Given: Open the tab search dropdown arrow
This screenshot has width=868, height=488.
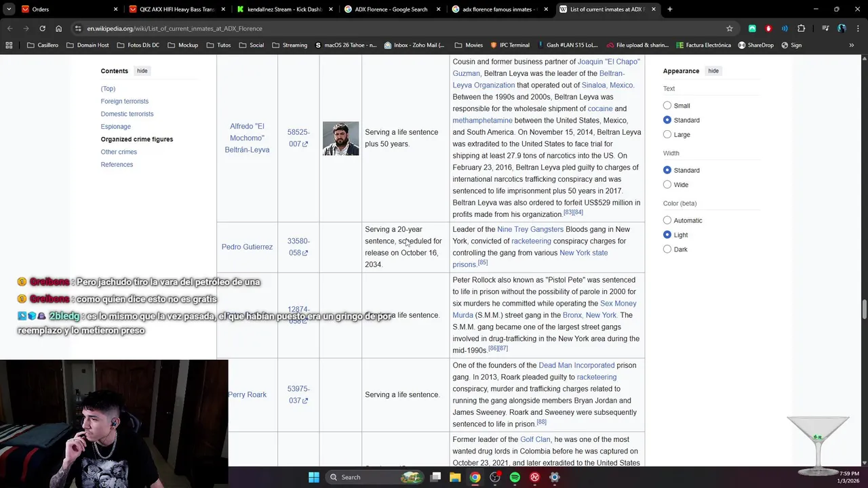Looking at the screenshot, I should tap(9, 9).
